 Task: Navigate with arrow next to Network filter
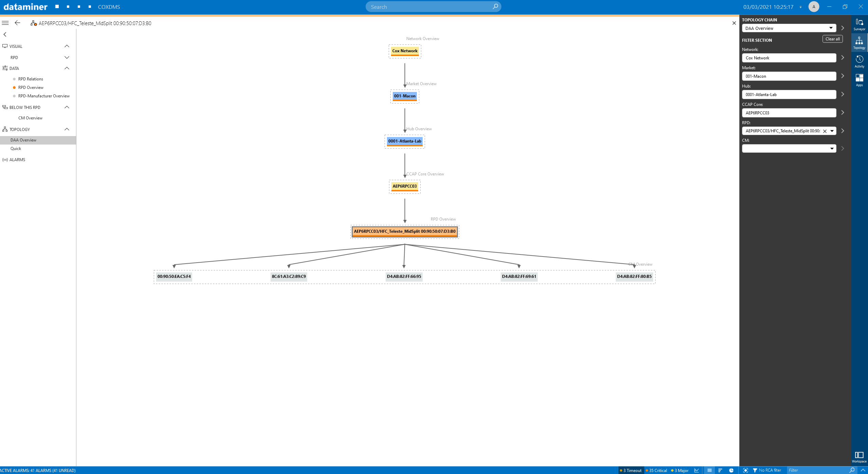point(843,58)
